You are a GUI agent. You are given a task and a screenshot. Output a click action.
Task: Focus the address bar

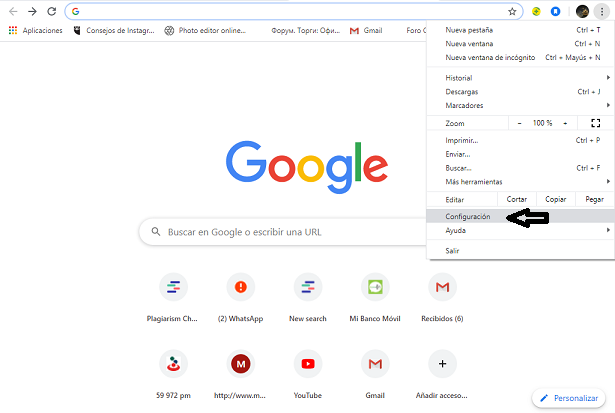pyautogui.click(x=293, y=11)
